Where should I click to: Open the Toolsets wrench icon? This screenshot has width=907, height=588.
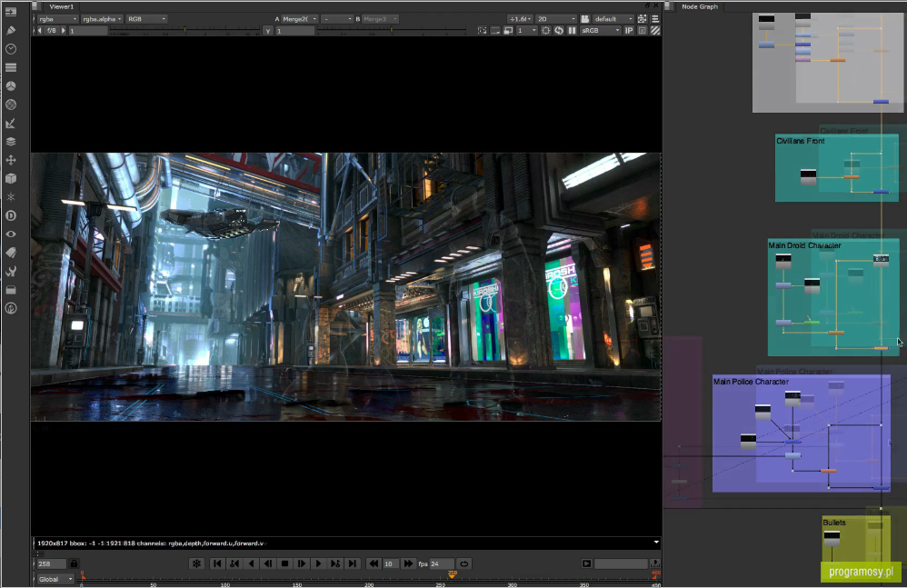tap(10, 271)
